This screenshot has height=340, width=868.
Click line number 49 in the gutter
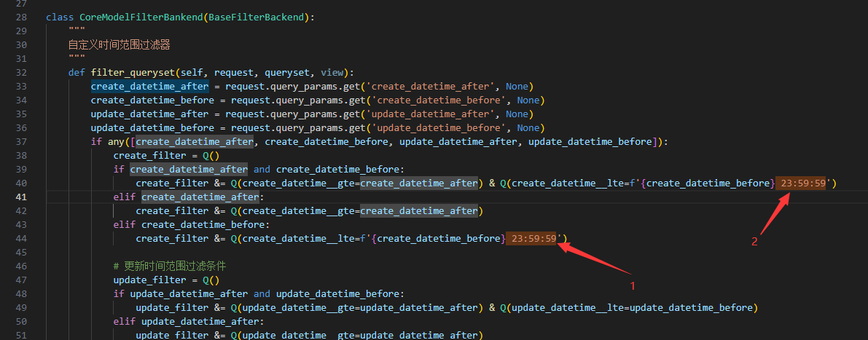(22, 307)
